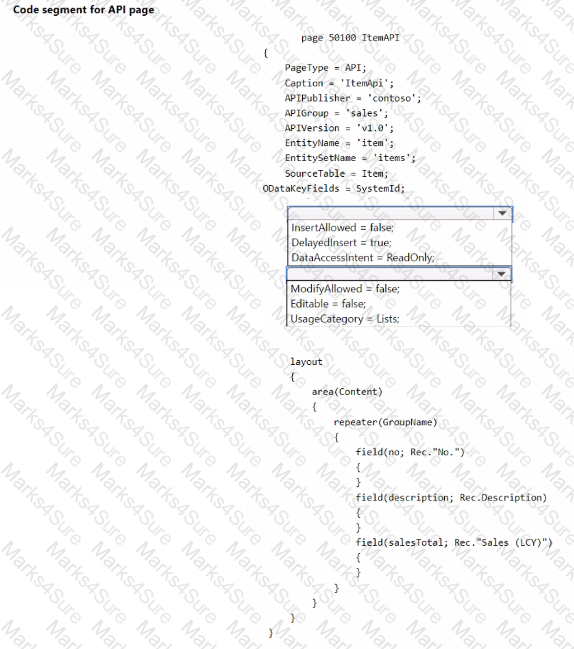
Task: Click the APIPublisher = 'contoso' line
Action: (x=353, y=98)
